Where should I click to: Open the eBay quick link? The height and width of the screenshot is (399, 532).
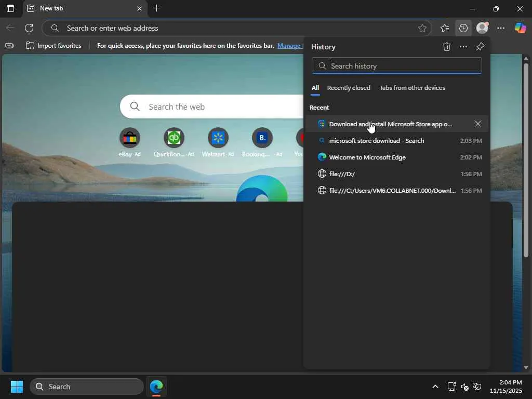(129, 142)
